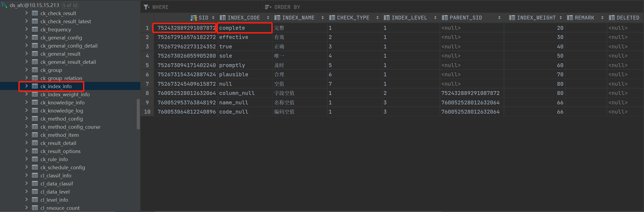This screenshot has height=212, width=644.
Task: Select the ck_method_config_course table
Action: click(70, 127)
